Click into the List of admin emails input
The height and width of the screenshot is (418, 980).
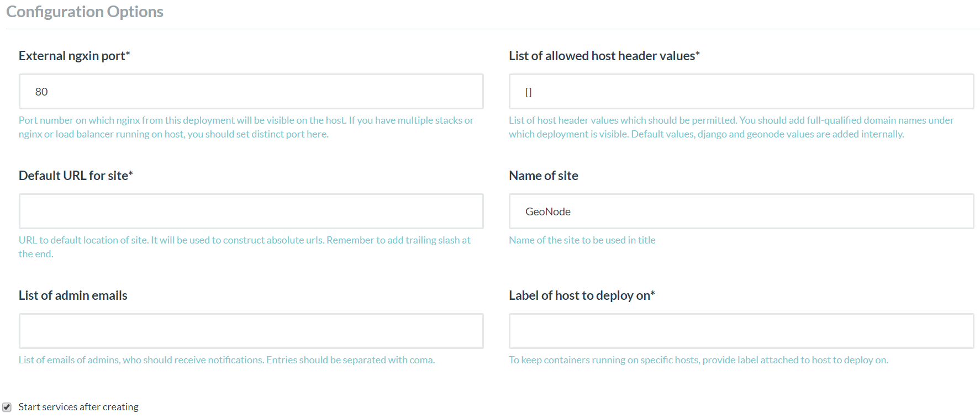[x=251, y=331]
